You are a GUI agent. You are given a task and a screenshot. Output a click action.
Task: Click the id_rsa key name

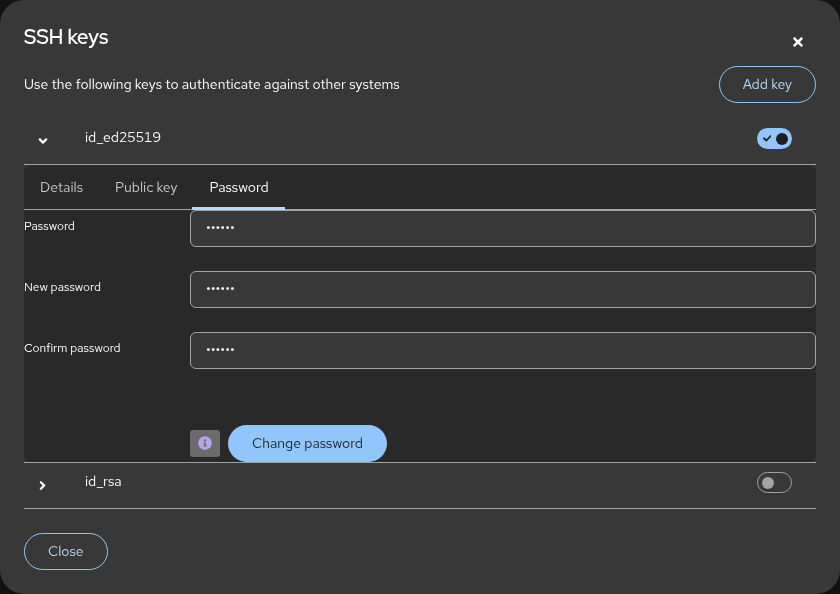click(x=103, y=482)
